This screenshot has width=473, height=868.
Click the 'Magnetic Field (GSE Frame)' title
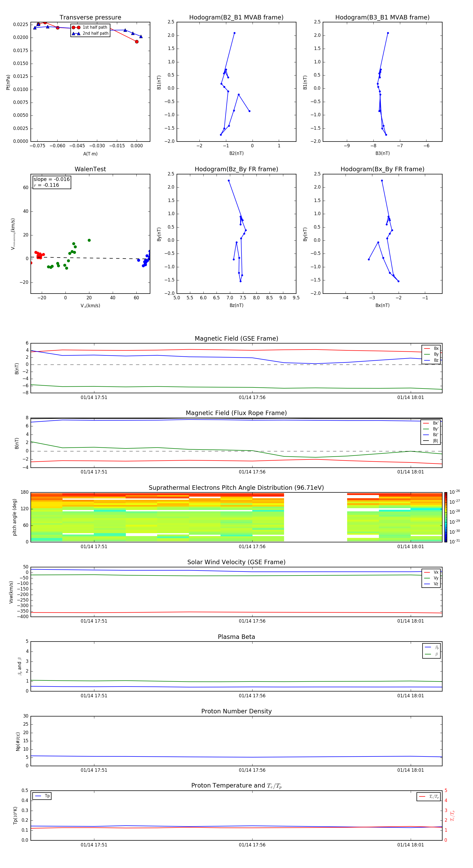pyautogui.click(x=236, y=339)
